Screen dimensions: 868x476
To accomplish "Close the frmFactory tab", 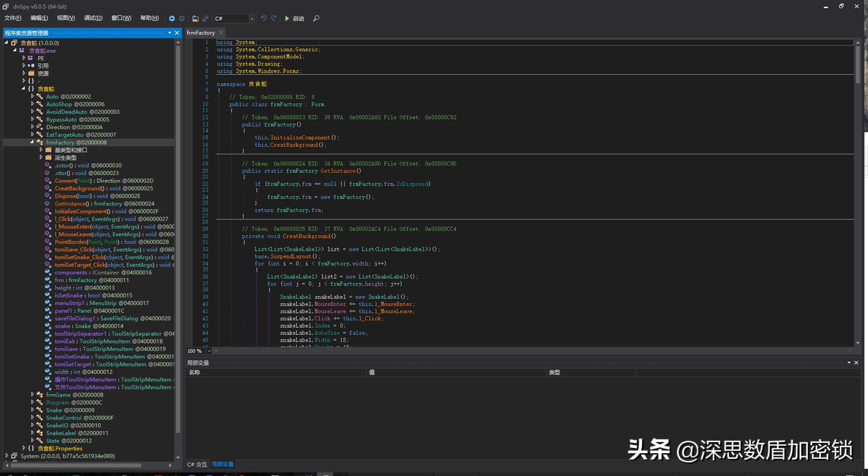I will click(221, 33).
